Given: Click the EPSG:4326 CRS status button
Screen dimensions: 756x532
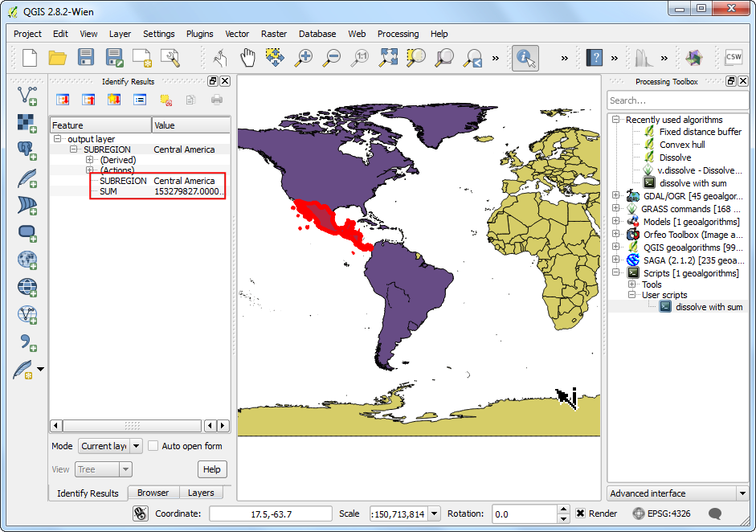Looking at the screenshot, I should click(661, 514).
